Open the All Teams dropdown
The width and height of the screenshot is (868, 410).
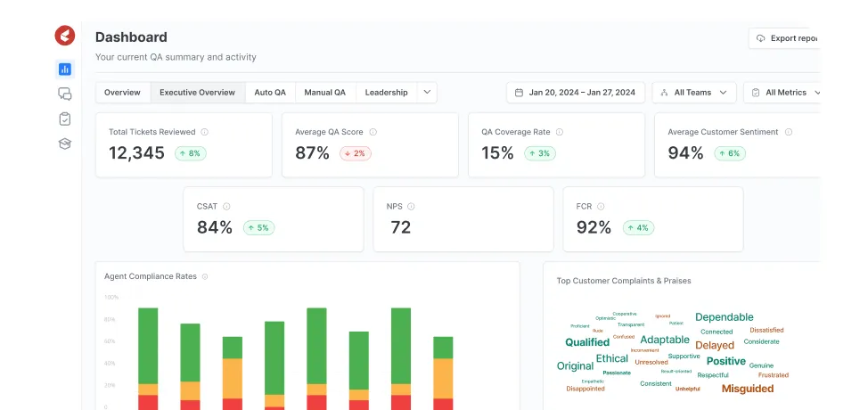(x=694, y=93)
